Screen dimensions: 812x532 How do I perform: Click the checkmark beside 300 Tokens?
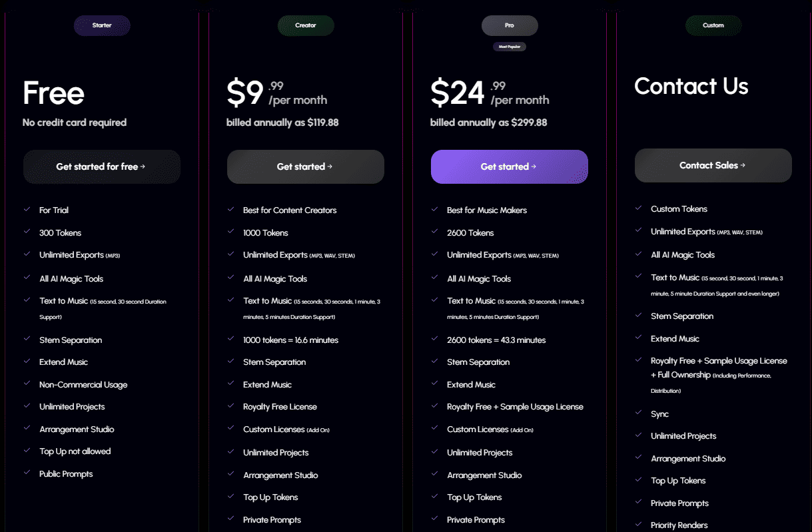27,232
